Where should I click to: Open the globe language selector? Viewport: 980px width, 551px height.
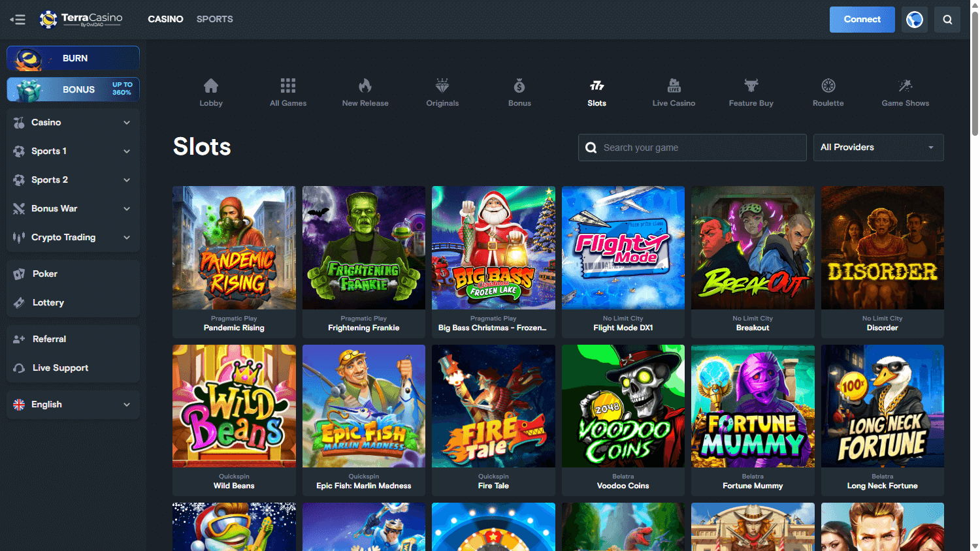914,19
